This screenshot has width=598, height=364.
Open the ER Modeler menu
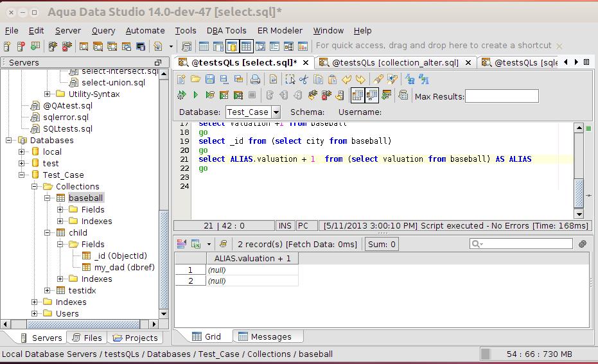click(280, 30)
